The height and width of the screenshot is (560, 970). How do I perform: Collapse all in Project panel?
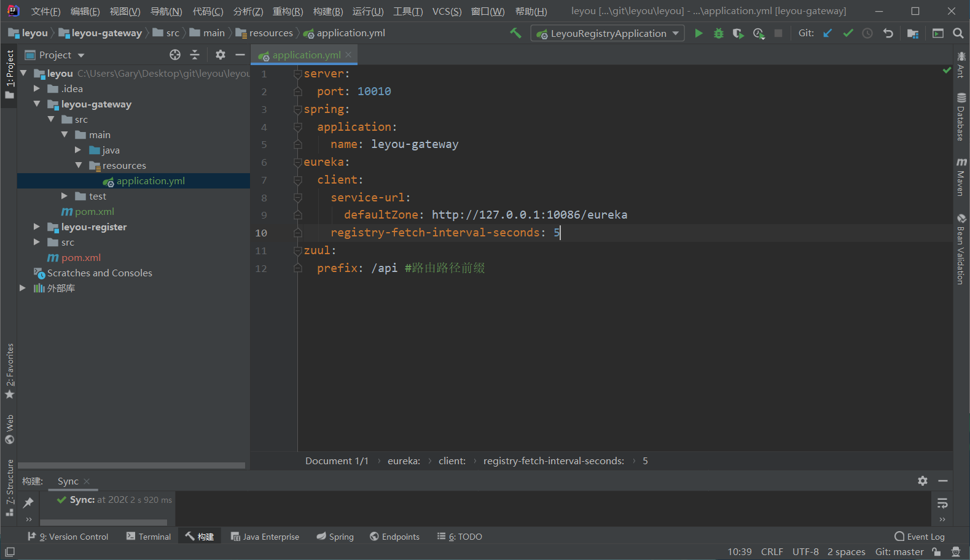[x=195, y=55]
